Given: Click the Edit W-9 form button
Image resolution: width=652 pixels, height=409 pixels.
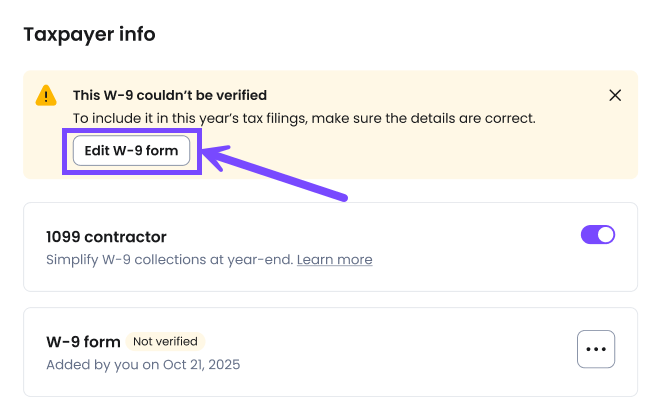Looking at the screenshot, I should [131, 151].
